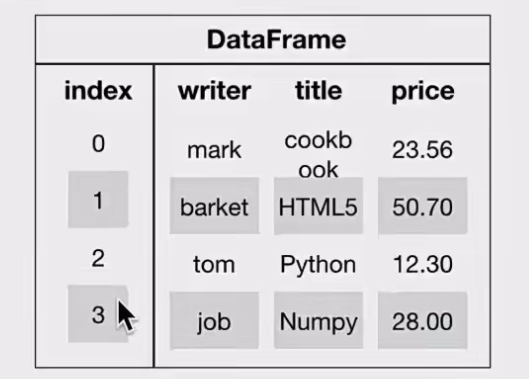Select the 12.30 price cell
The image size is (529, 379).
point(422,264)
